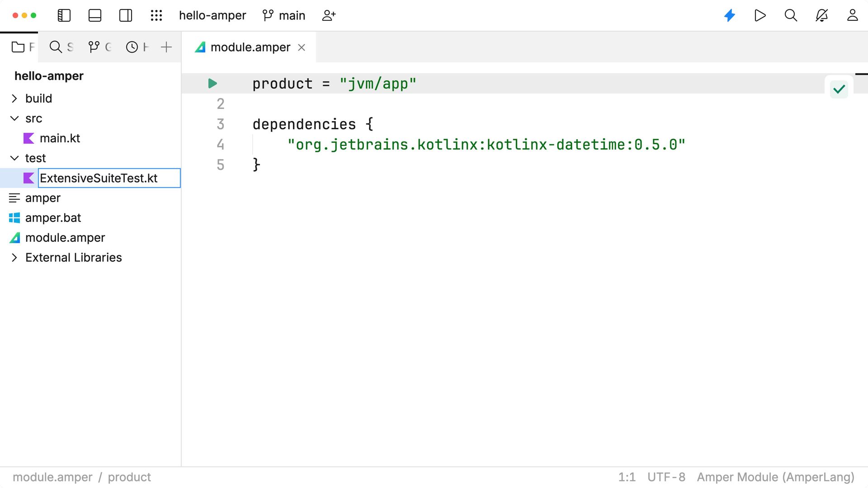
Task: Click the product breadcrumb in status bar
Action: (x=129, y=477)
